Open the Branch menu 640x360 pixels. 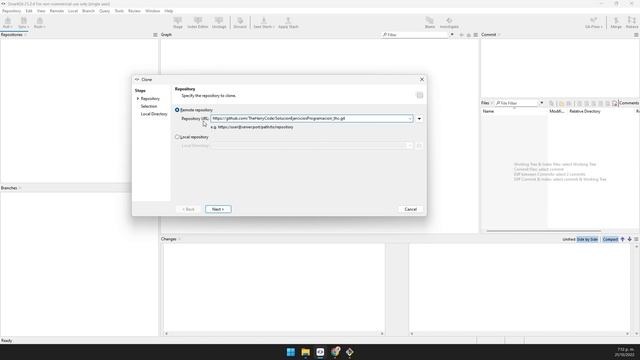pos(88,11)
